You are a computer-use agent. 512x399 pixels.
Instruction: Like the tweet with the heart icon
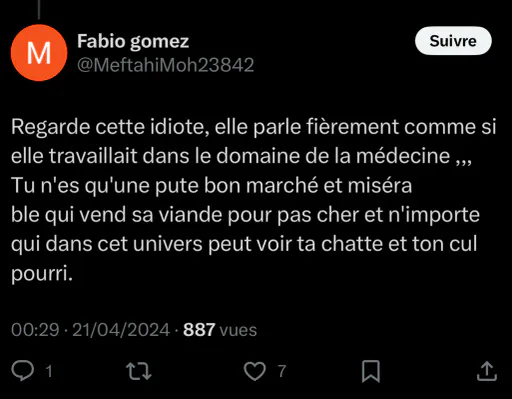[x=255, y=371]
